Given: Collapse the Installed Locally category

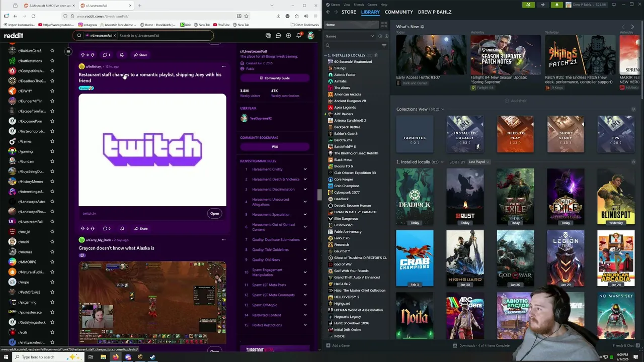Looking at the screenshot, I should [326, 55].
